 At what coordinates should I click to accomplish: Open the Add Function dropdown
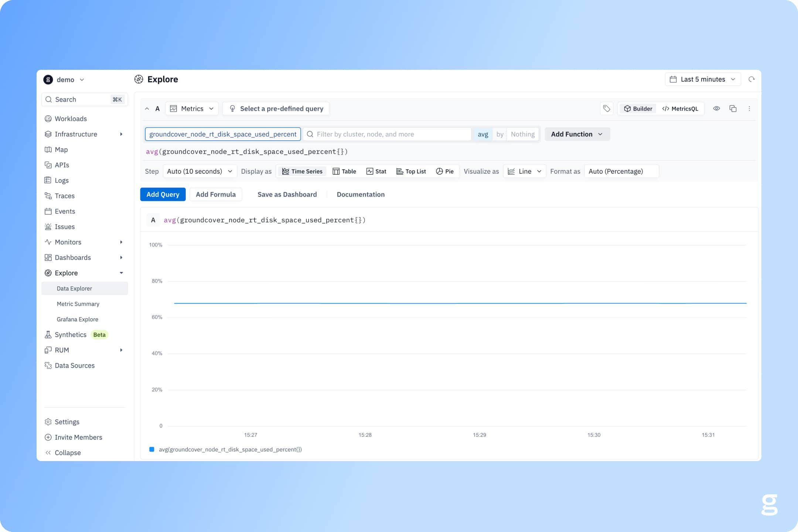point(577,134)
